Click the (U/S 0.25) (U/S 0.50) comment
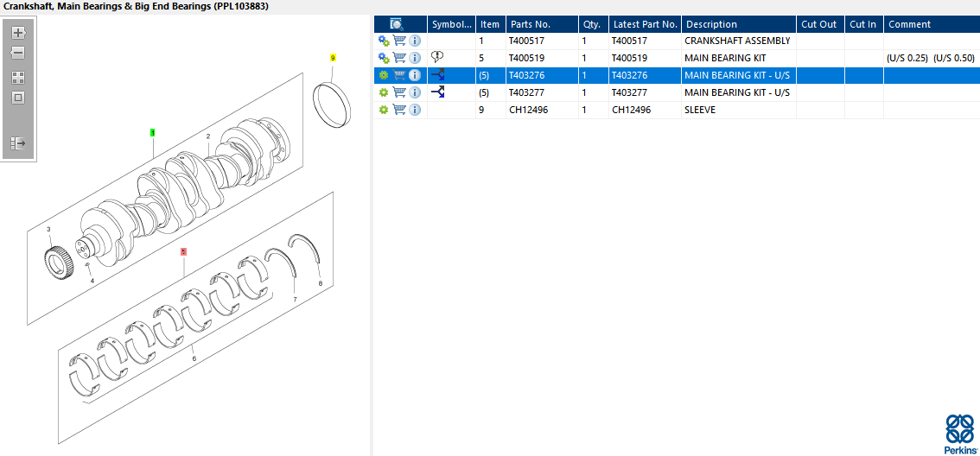The image size is (980, 456). coord(931,58)
